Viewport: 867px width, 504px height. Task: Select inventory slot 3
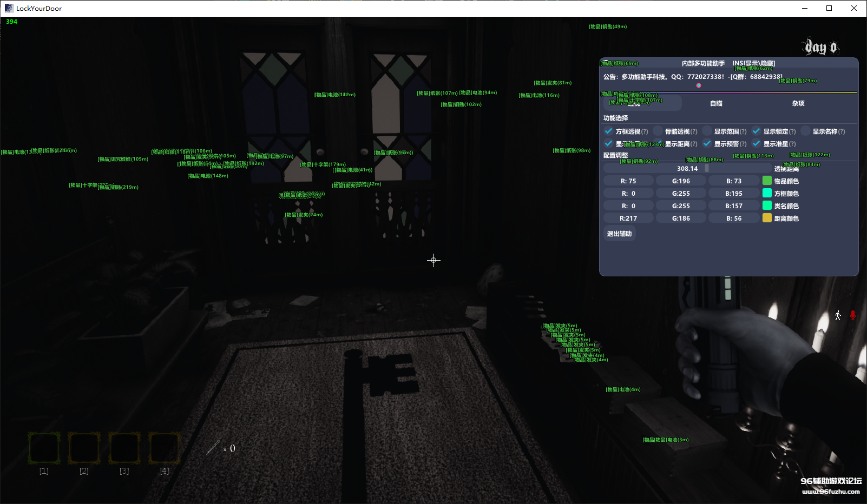tap(124, 448)
